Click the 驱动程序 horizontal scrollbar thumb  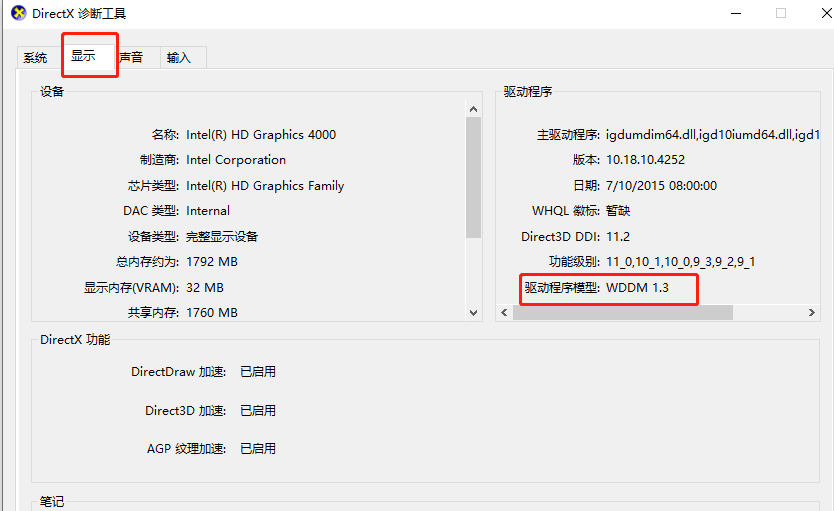click(x=622, y=313)
